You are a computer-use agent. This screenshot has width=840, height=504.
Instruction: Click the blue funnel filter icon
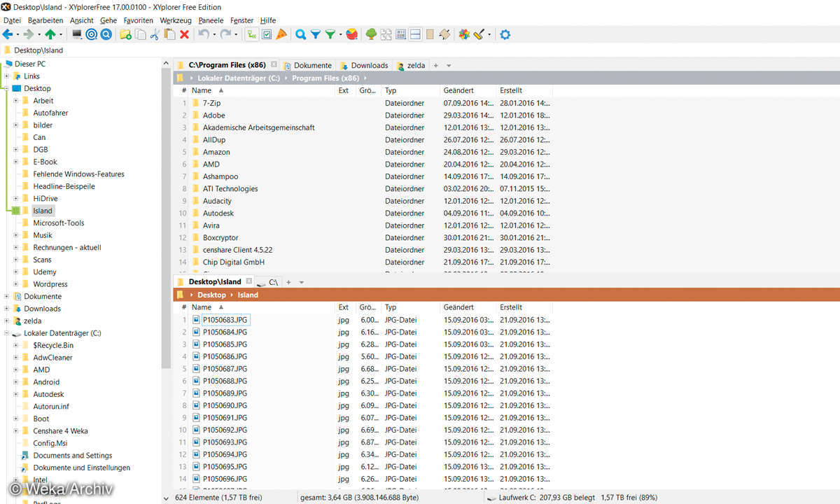click(316, 34)
